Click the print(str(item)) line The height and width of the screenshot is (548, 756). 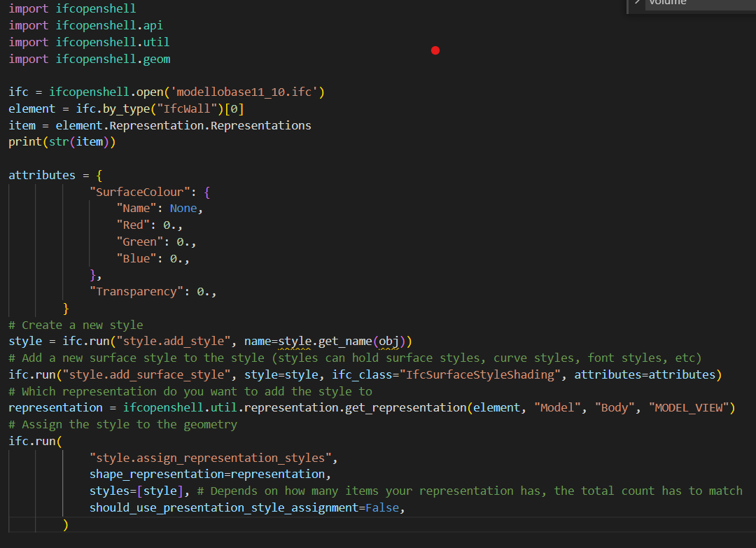[x=62, y=141]
